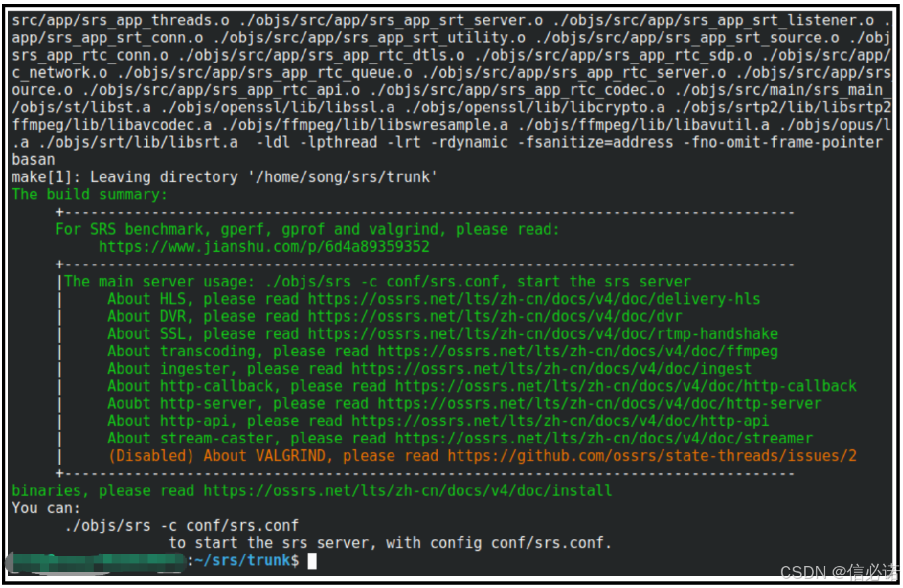Open the github state-threads issues URL

[x=652, y=456]
